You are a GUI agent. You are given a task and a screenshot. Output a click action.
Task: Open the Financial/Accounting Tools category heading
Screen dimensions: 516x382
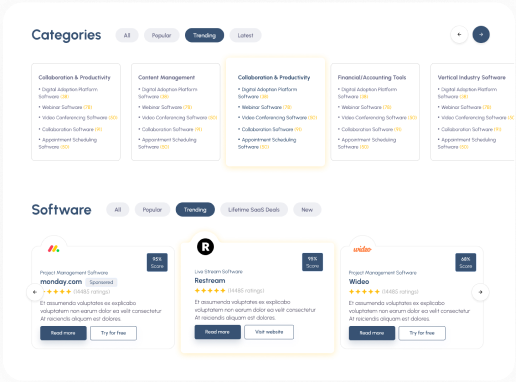point(372,77)
